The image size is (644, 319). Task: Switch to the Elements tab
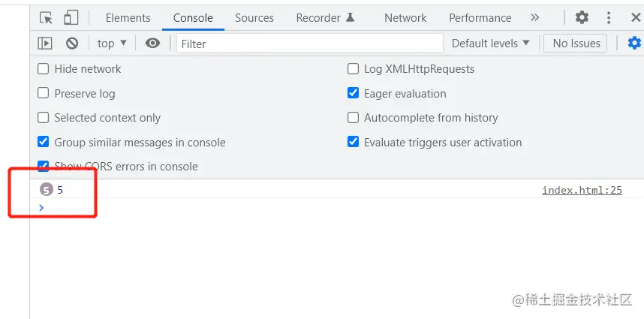click(x=128, y=17)
